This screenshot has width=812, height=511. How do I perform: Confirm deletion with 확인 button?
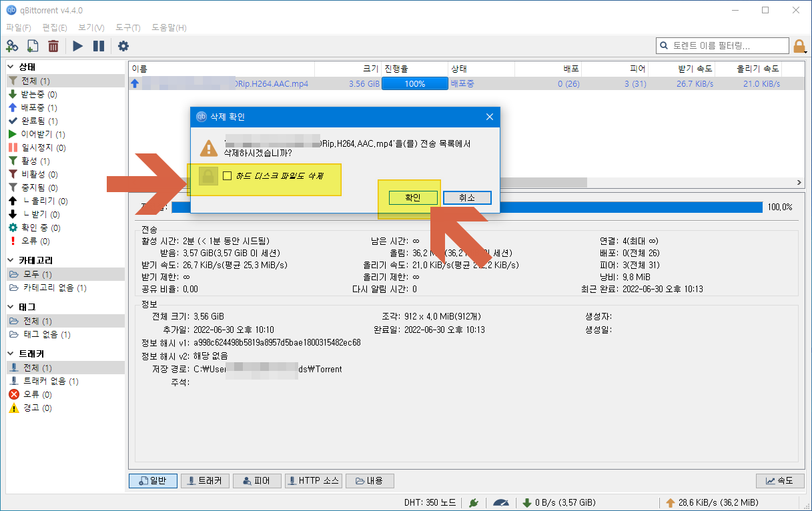point(413,197)
